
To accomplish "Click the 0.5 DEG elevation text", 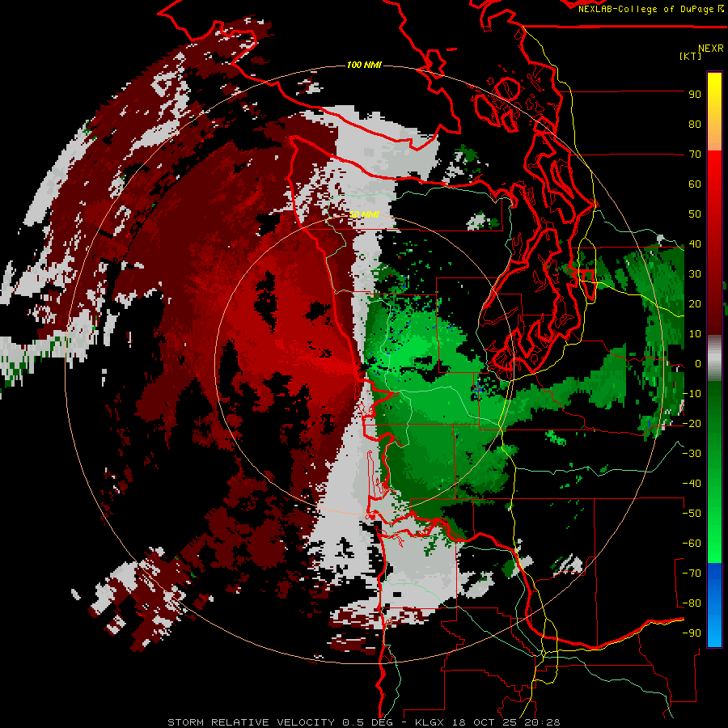I will pos(367,722).
